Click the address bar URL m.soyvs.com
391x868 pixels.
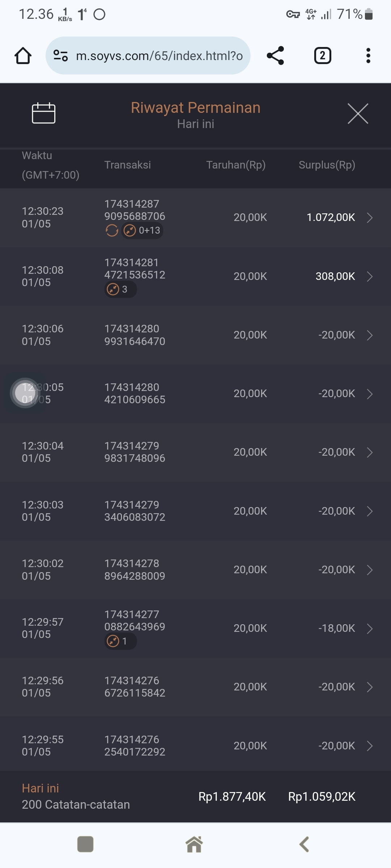click(159, 56)
